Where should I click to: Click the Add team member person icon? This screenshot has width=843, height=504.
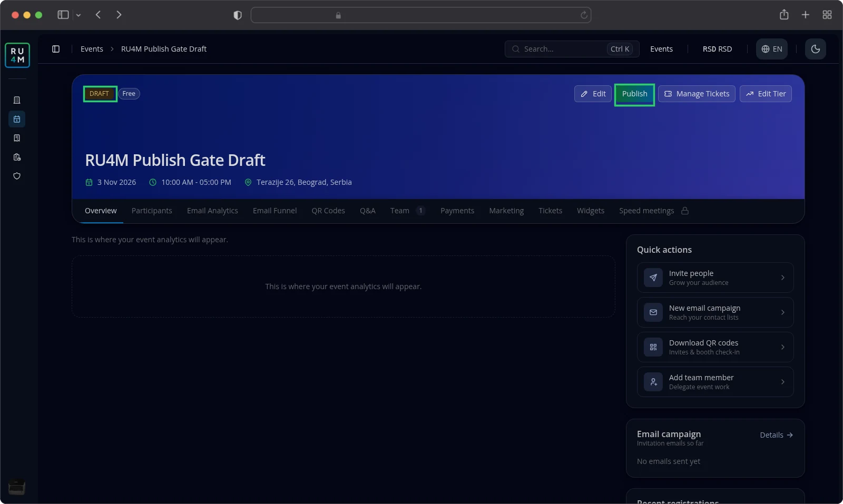coord(653,382)
